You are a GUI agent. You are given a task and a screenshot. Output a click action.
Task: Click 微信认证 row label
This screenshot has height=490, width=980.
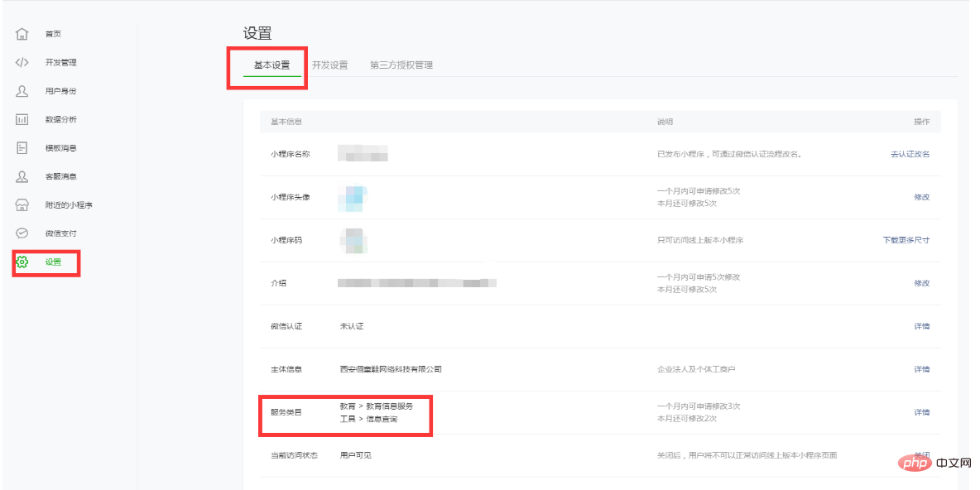pos(287,326)
